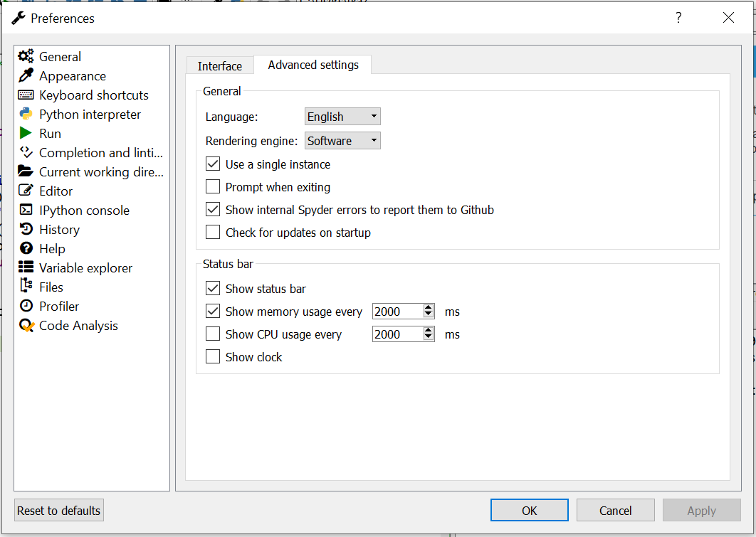Image resolution: width=756 pixels, height=537 pixels.
Task: Select the Profiler stopwatch icon
Action: 26,307
